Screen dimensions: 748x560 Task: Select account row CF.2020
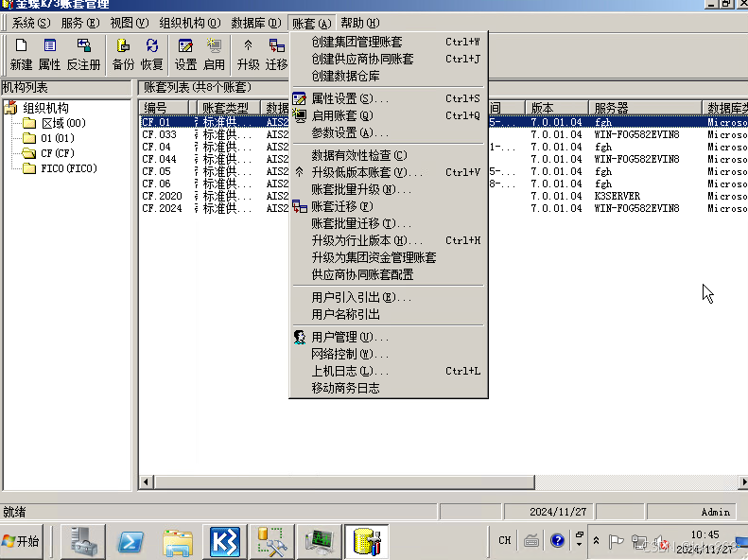pos(163,196)
